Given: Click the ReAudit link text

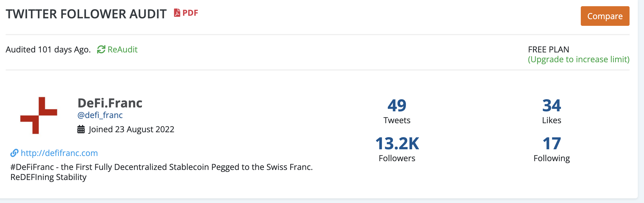Looking at the screenshot, I should coord(122,49).
